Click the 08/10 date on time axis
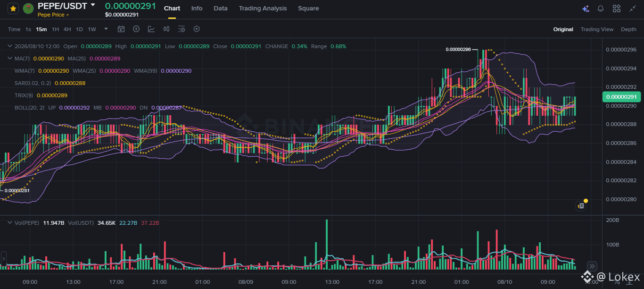The width and height of the screenshot is (644, 289). click(x=505, y=282)
